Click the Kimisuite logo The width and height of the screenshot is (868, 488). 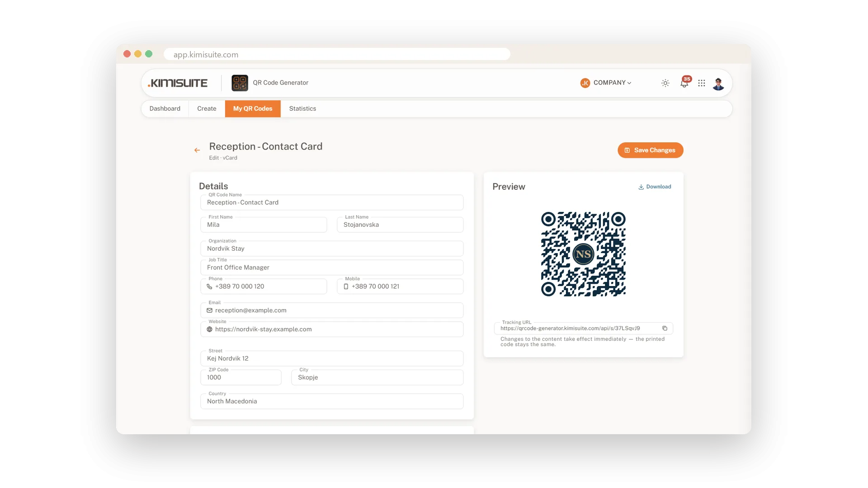[178, 83]
